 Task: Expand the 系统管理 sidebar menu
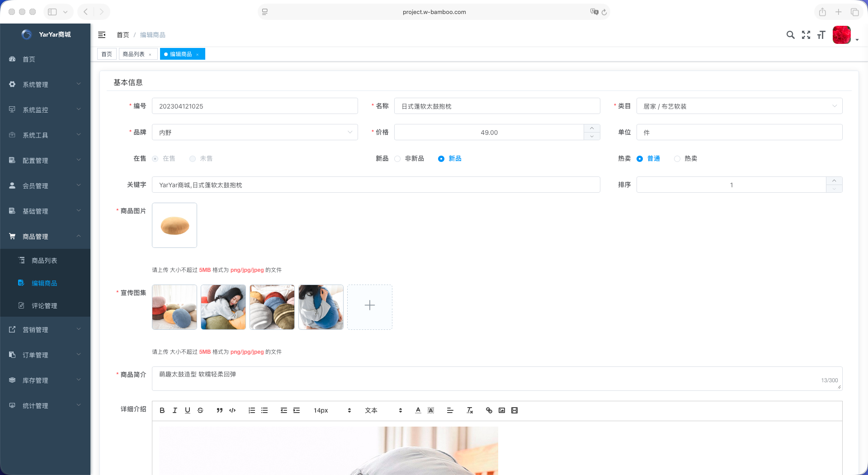(45, 85)
